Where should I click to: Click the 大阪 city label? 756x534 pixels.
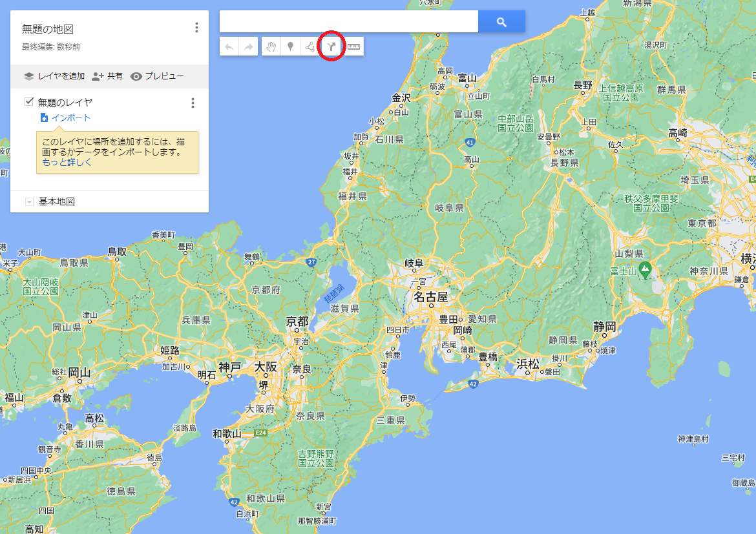click(x=266, y=367)
